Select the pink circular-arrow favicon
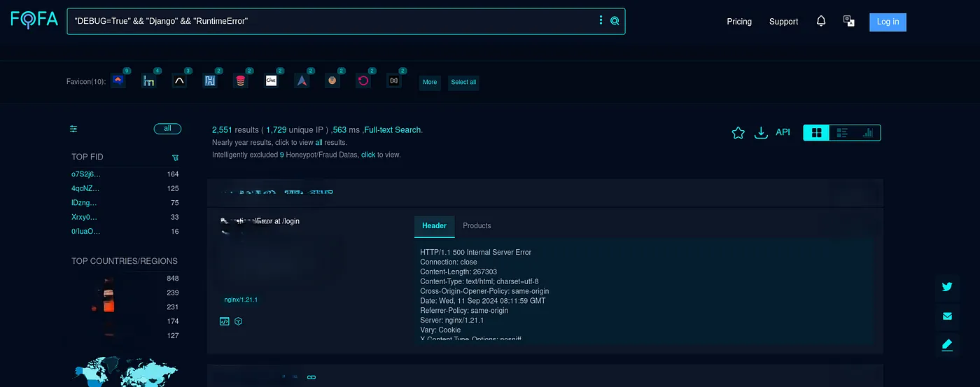The width and height of the screenshot is (980, 387). pos(363,80)
